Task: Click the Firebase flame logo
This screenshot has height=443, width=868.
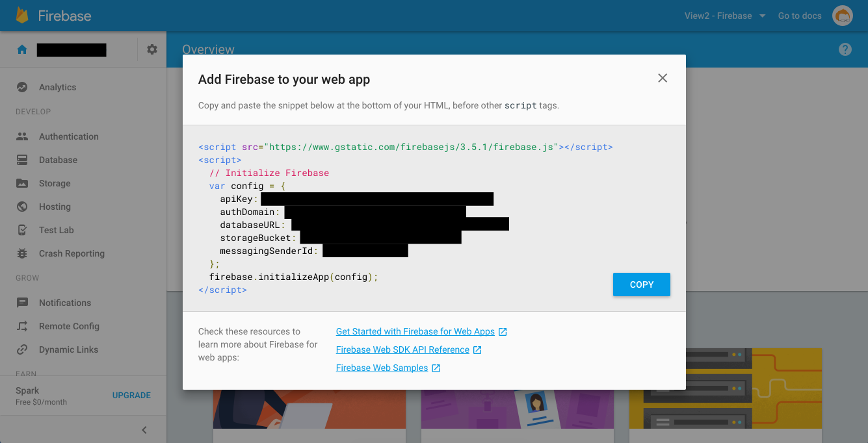Action: pyautogui.click(x=23, y=16)
